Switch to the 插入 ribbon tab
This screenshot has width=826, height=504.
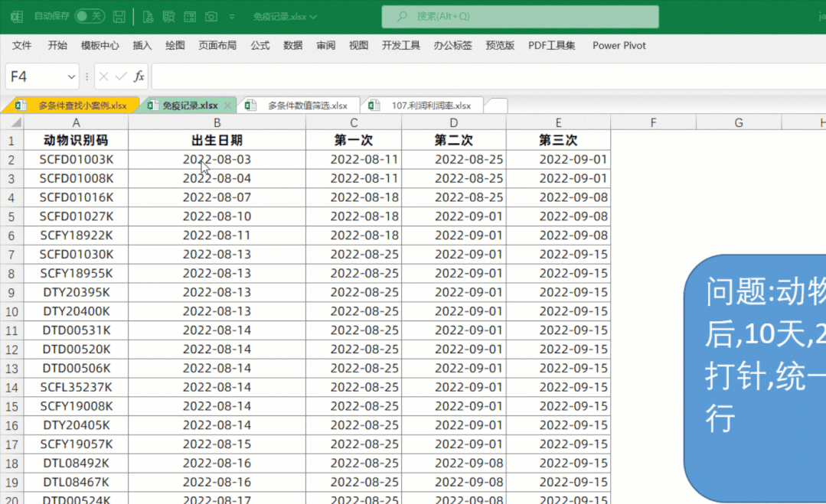tap(142, 45)
